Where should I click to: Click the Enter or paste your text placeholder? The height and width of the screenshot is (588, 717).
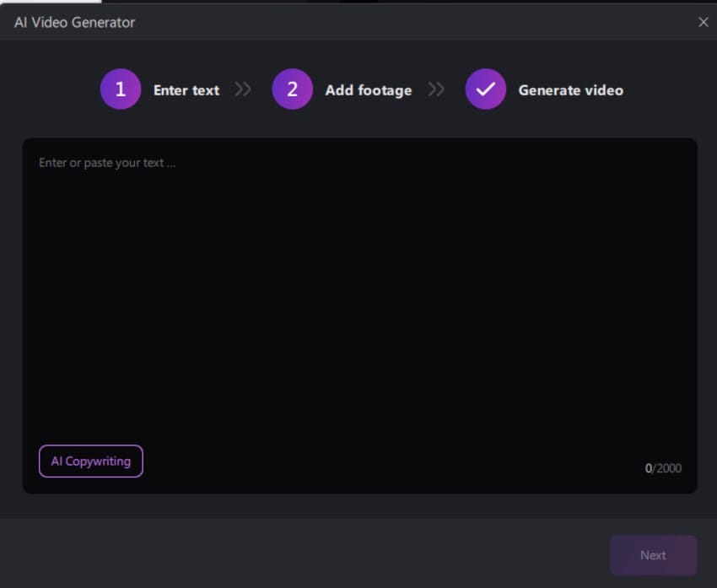pyautogui.click(x=105, y=162)
